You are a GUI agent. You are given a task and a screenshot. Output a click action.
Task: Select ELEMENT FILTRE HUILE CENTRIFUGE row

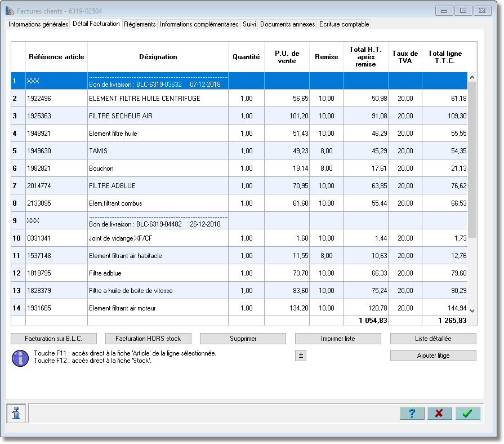click(239, 99)
